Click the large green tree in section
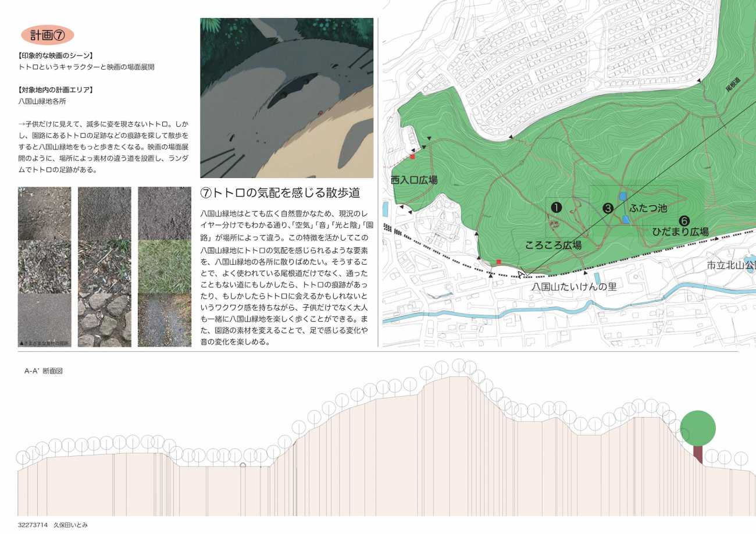 click(x=698, y=429)
